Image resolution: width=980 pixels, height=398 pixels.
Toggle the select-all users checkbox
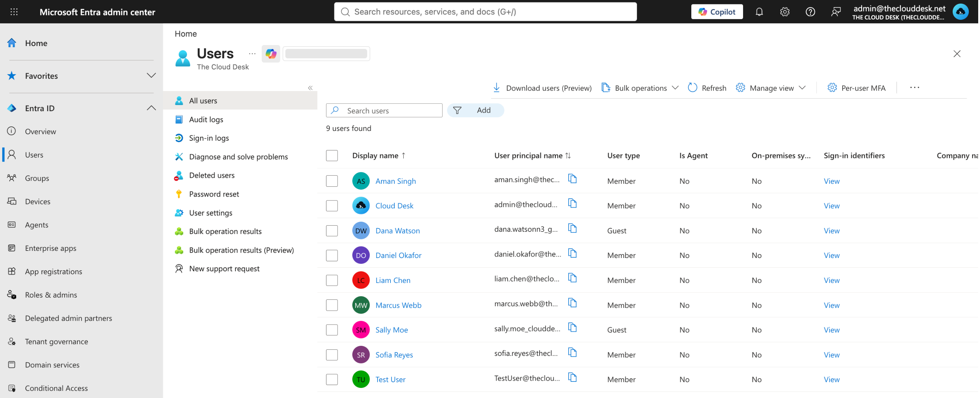coord(332,155)
